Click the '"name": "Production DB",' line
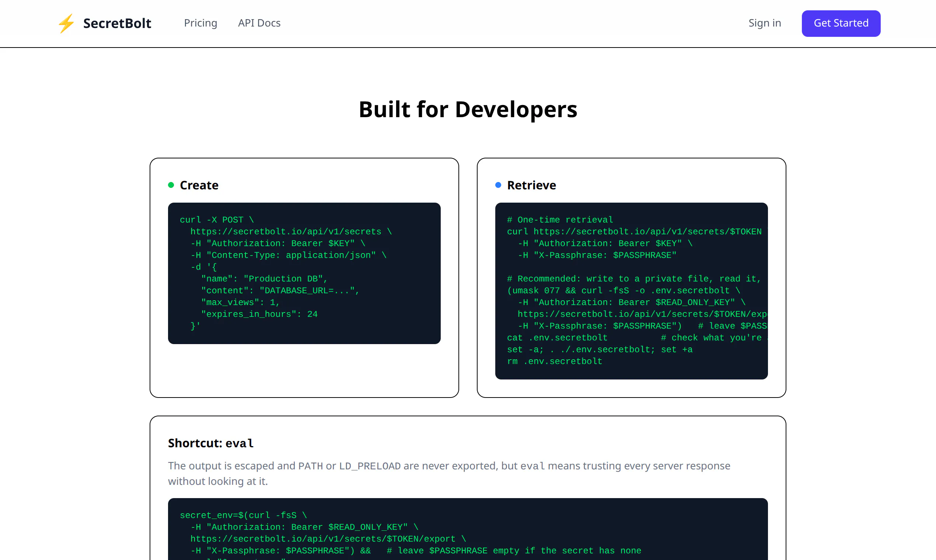 point(264,279)
